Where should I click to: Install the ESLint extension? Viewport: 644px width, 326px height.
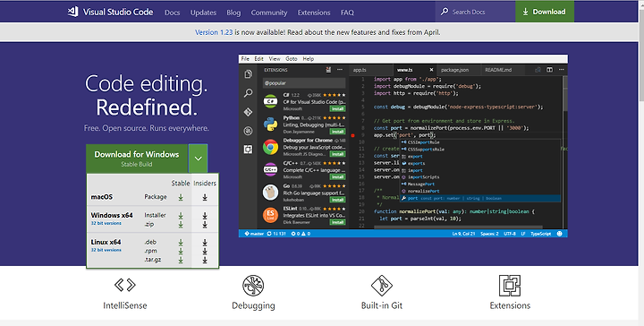(x=337, y=222)
